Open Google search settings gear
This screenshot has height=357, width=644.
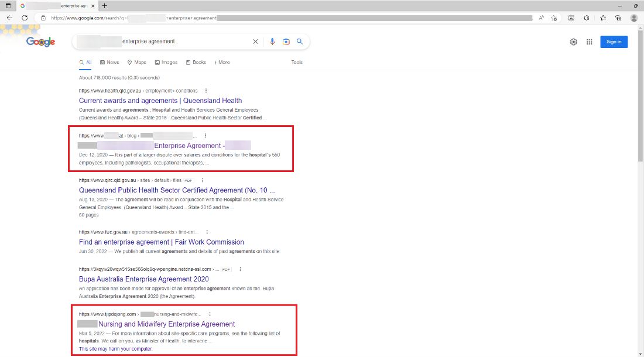point(574,42)
